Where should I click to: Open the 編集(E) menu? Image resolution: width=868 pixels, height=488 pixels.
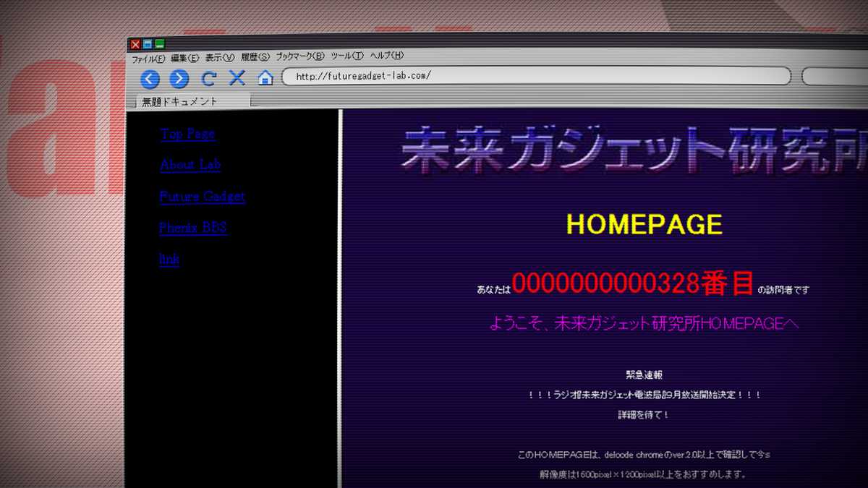[x=184, y=57]
